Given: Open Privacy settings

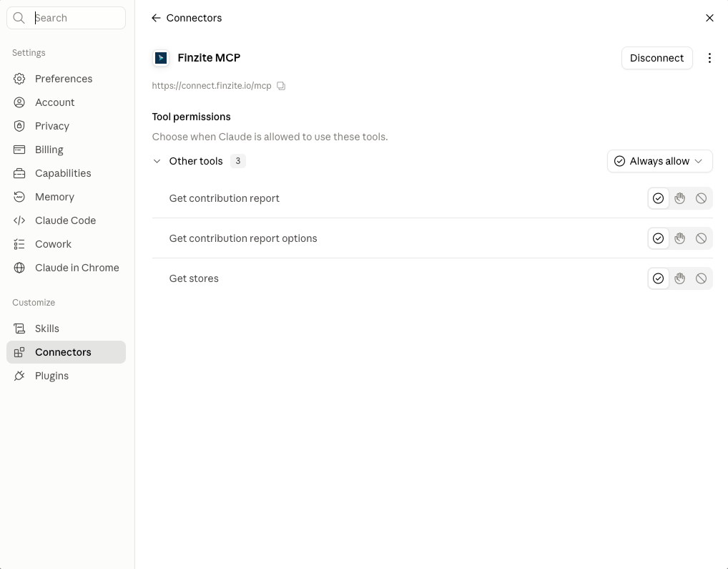Looking at the screenshot, I should pyautogui.click(x=66, y=127).
